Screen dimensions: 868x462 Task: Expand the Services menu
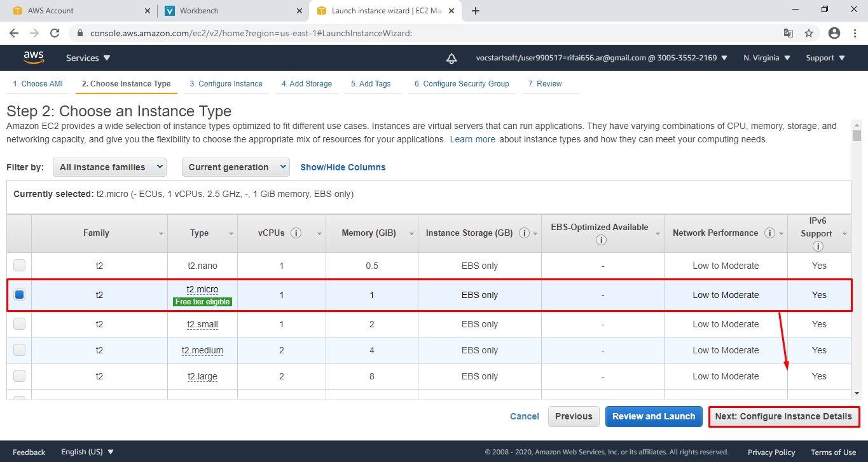88,58
